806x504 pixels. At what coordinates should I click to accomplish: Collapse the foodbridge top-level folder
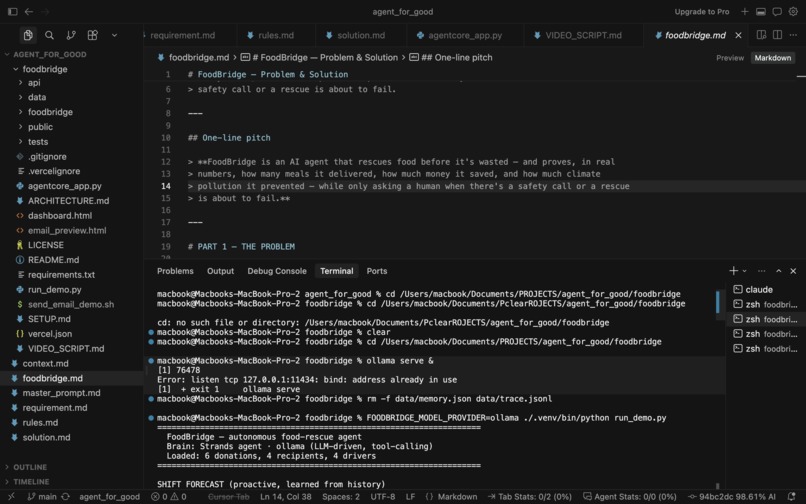[x=45, y=69]
